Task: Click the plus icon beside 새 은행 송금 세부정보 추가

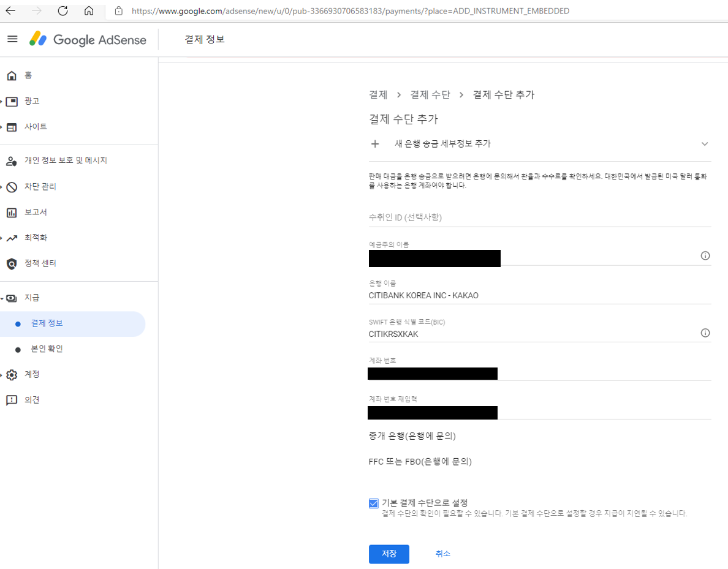Action: click(x=375, y=144)
